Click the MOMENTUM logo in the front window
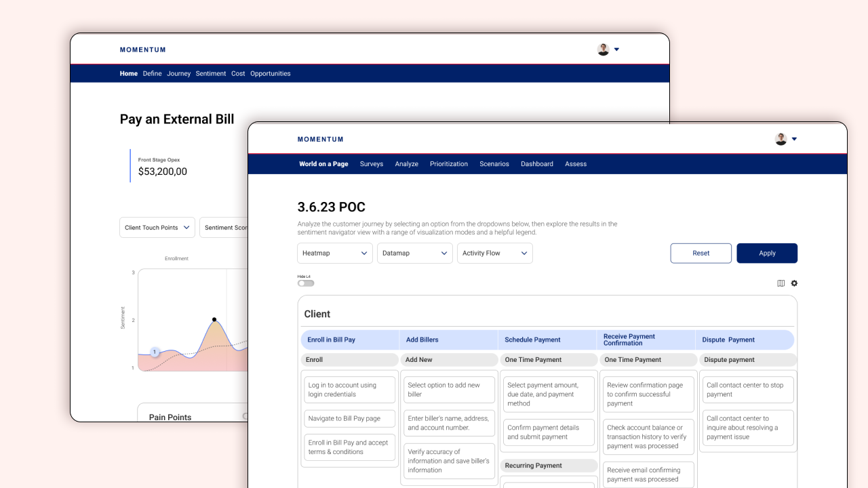The height and width of the screenshot is (488, 868). coord(321,140)
